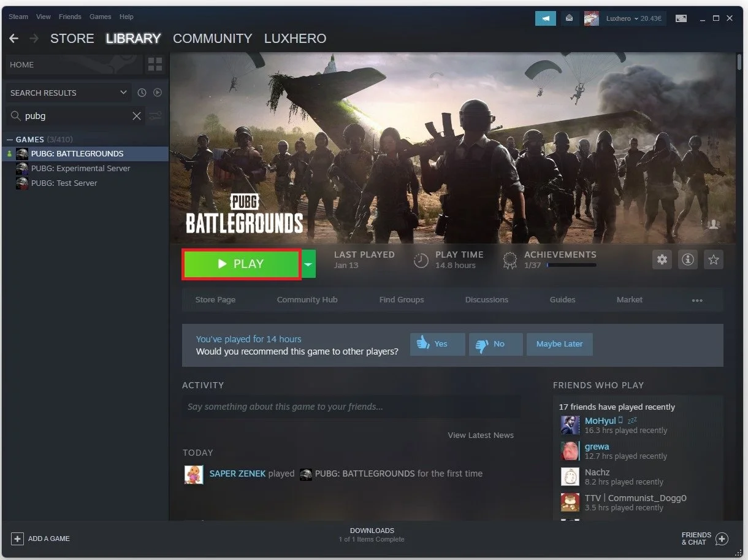Open the more options ellipsis menu
The width and height of the screenshot is (748, 560).
pyautogui.click(x=697, y=300)
